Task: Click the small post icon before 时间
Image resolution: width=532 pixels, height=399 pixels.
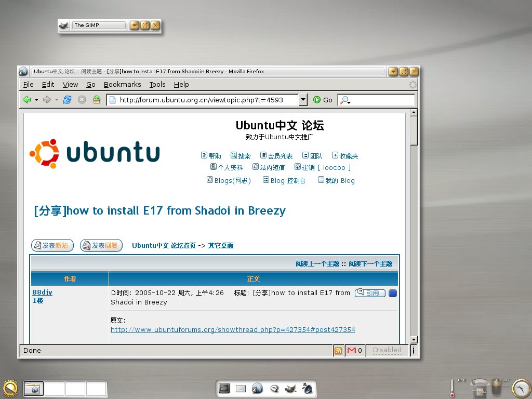Action: click(x=113, y=293)
